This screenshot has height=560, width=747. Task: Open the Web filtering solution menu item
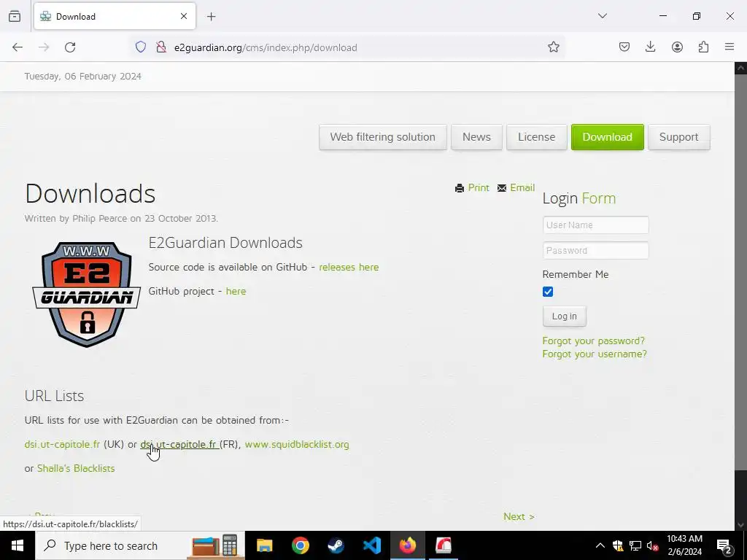pos(383,137)
